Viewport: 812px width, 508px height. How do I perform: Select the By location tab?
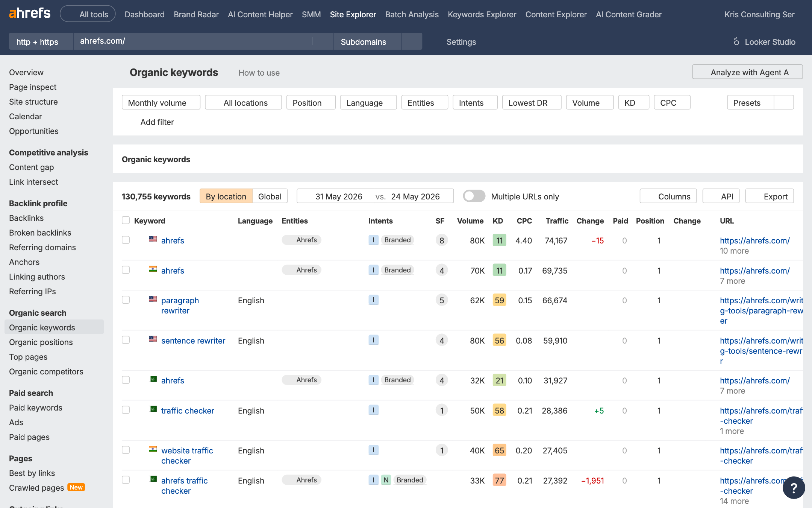click(x=226, y=196)
